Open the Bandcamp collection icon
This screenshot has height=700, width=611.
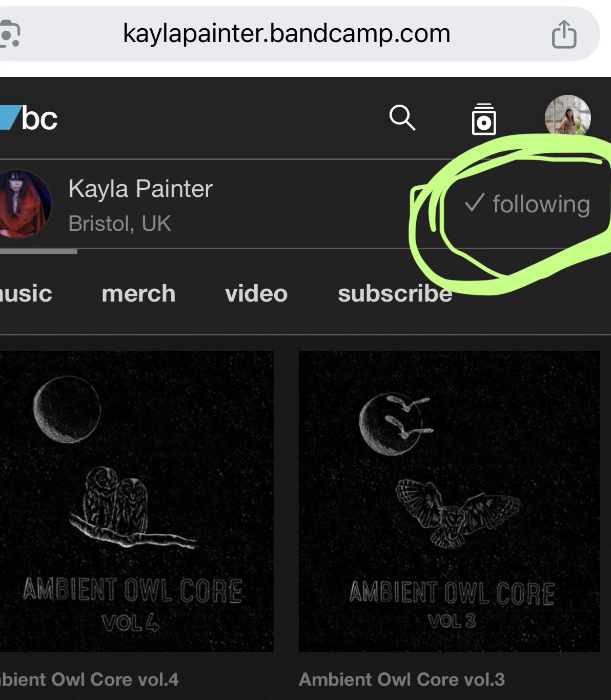click(x=483, y=119)
